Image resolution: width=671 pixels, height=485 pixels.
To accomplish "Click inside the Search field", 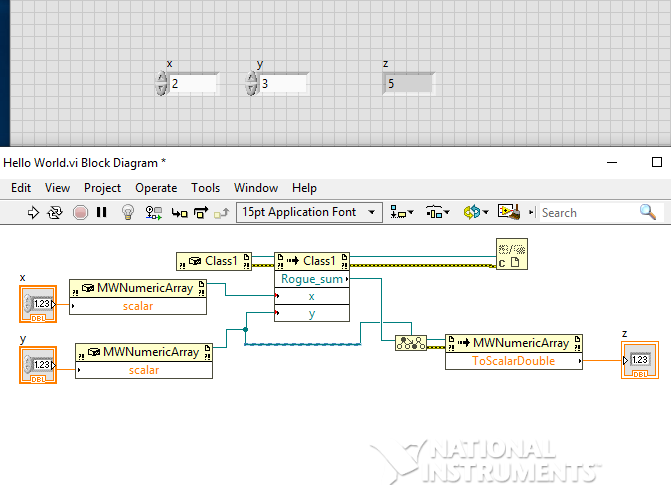I will click(587, 212).
